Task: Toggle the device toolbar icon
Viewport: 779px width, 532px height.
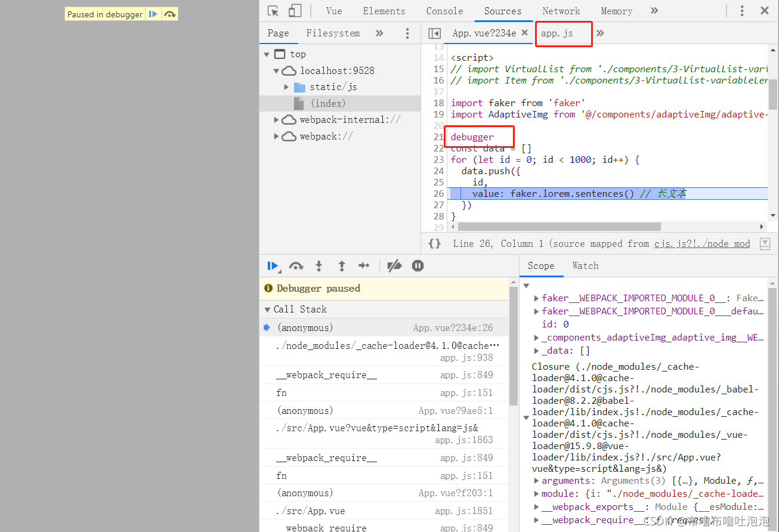Action: (x=295, y=11)
